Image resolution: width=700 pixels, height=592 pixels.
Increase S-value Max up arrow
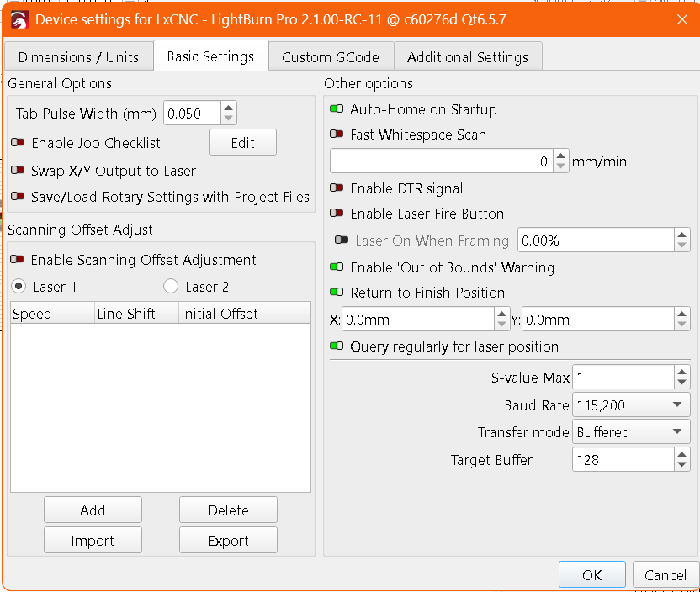[x=681, y=372]
